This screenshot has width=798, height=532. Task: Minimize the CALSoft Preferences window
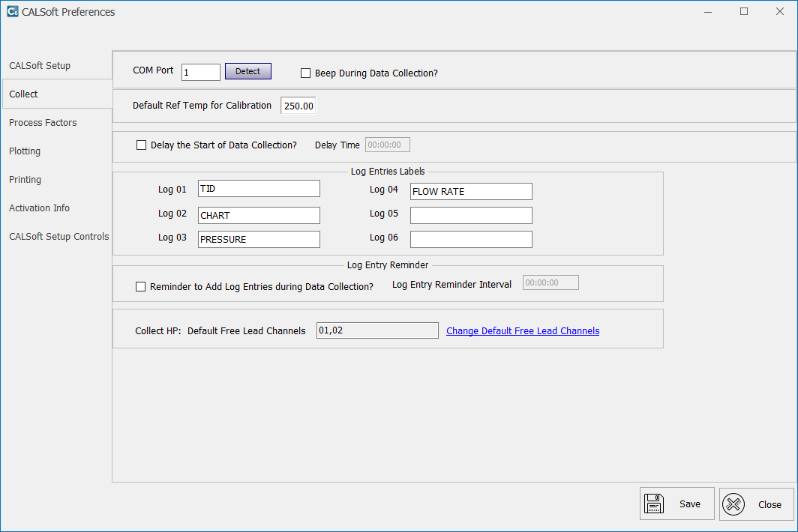pos(708,12)
